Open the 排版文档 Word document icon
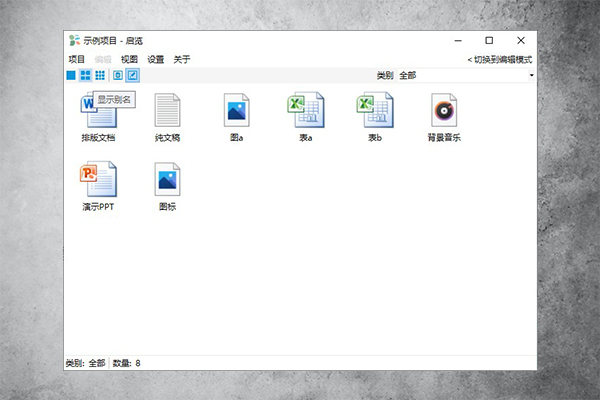 (98, 110)
